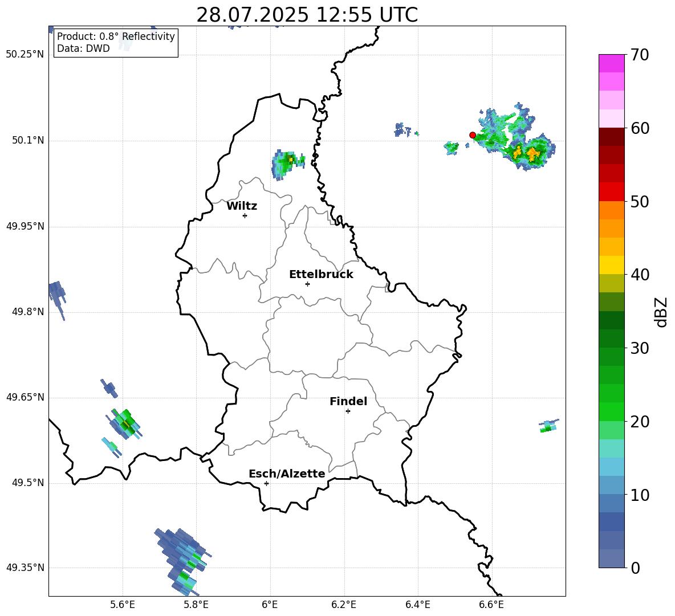Click the 49.65°N latitude label
675x616 pixels.
pyautogui.click(x=25, y=397)
